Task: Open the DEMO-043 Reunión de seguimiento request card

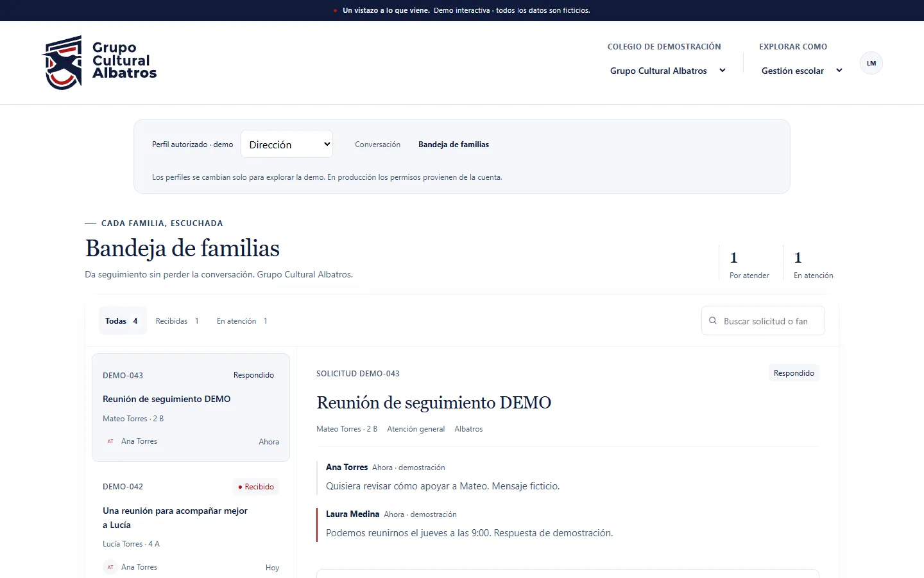Action: 191,407
